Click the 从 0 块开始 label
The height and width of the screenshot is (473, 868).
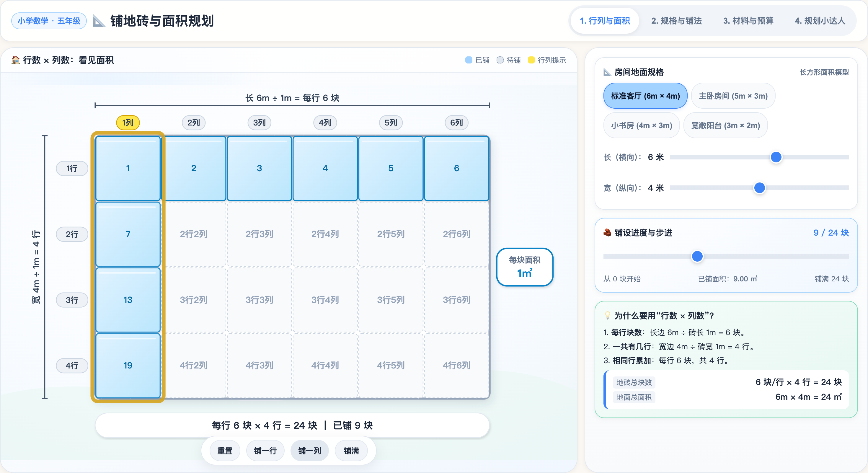[x=622, y=279]
